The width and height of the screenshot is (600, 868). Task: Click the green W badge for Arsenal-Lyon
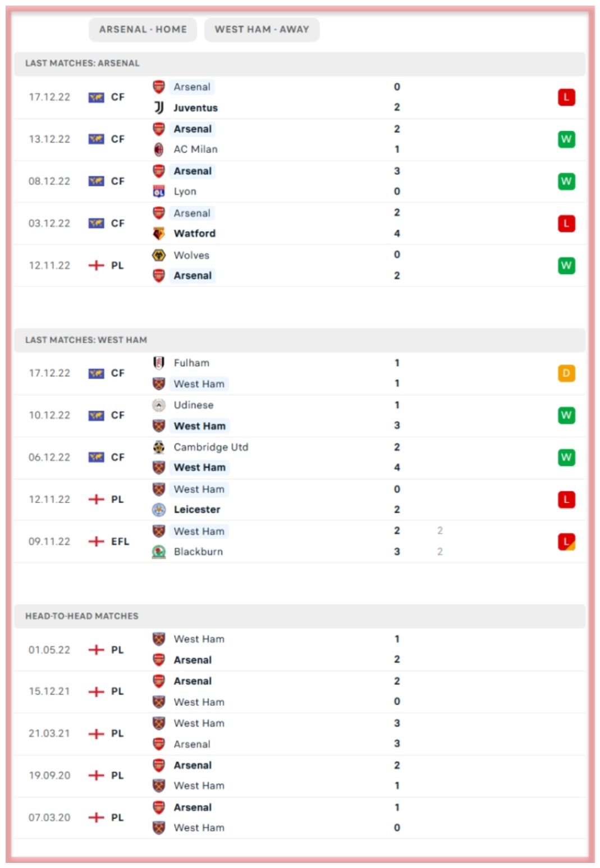click(x=566, y=181)
